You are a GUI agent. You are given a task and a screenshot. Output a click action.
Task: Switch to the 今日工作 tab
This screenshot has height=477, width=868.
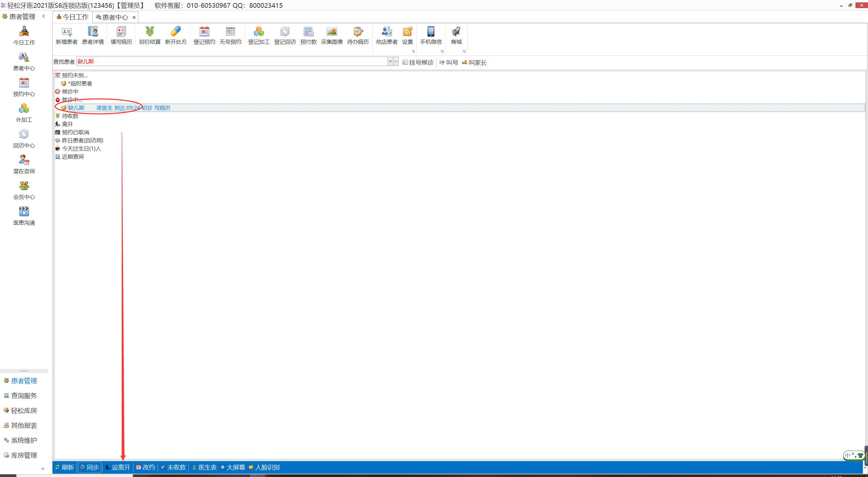(x=72, y=17)
